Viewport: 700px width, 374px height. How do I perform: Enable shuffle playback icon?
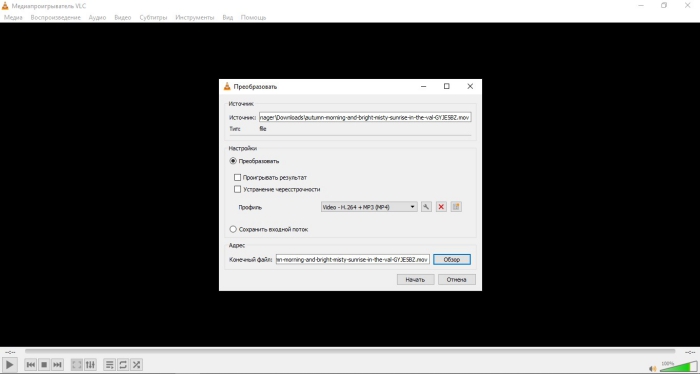coord(136,365)
